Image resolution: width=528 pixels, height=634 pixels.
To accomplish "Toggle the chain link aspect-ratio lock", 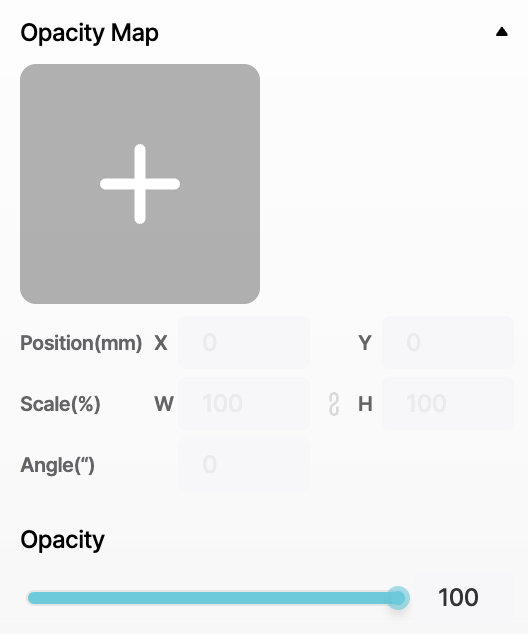I will 334,404.
